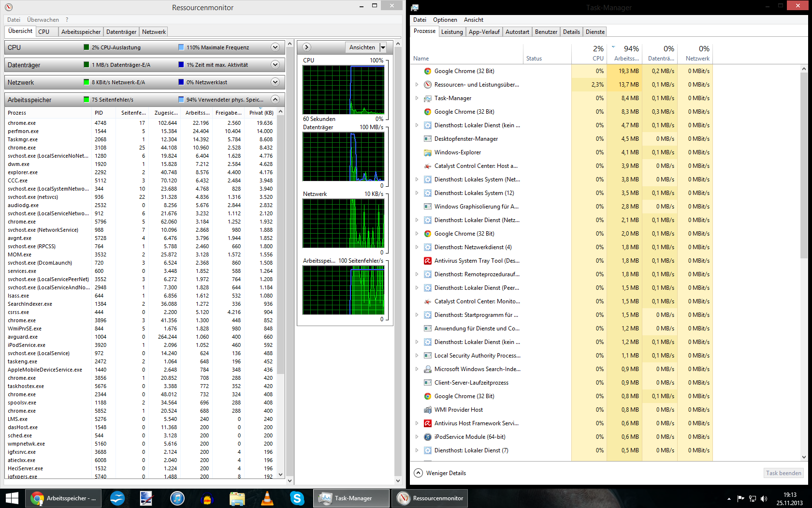
Task: Open the Ansichten dropdown arrow
Action: [x=383, y=47]
